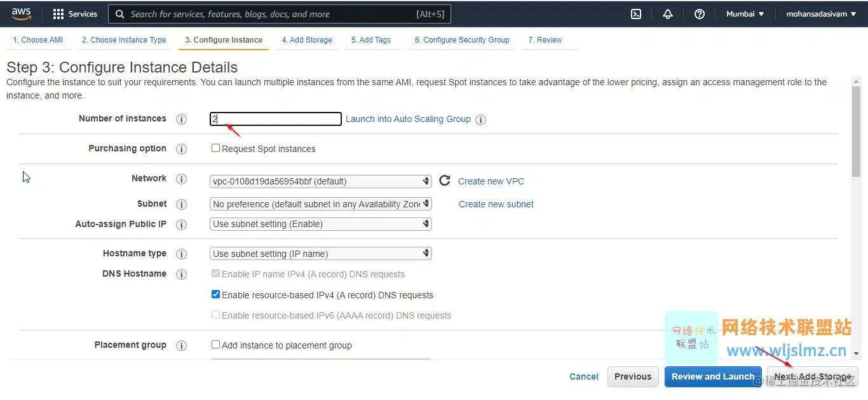868x400 pixels.
Task: Show info for Placement group
Action: pyautogui.click(x=182, y=345)
